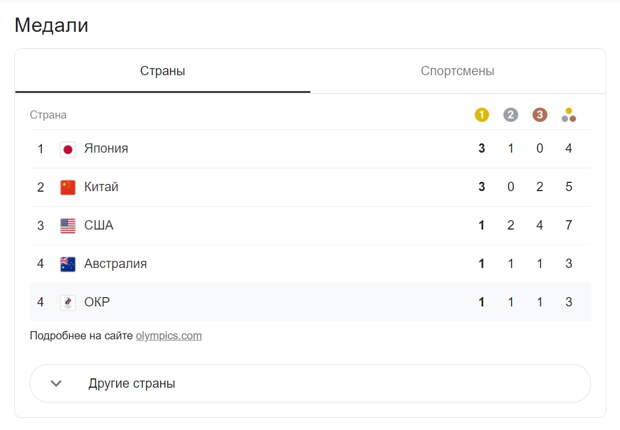
Task: Click the bronze medal column icon
Action: 539,115
